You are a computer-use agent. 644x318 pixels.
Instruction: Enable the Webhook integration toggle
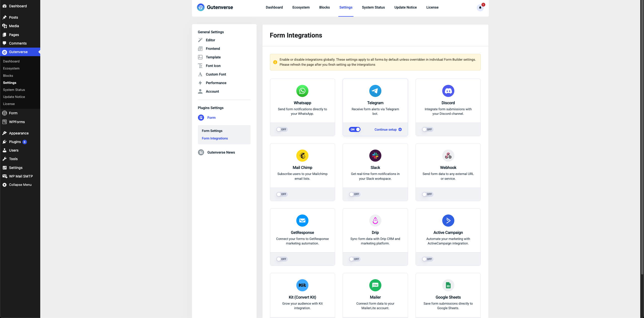point(427,194)
